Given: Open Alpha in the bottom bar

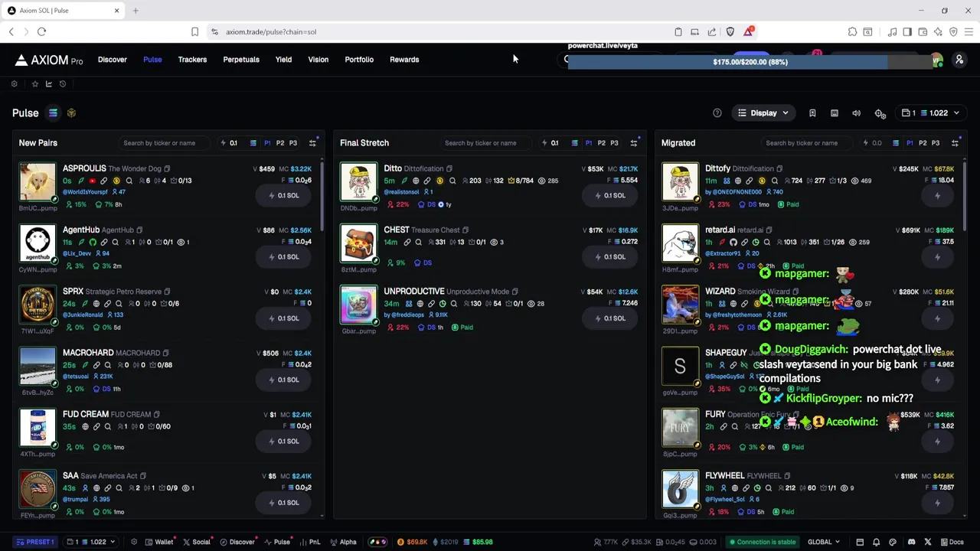Looking at the screenshot, I should point(343,542).
